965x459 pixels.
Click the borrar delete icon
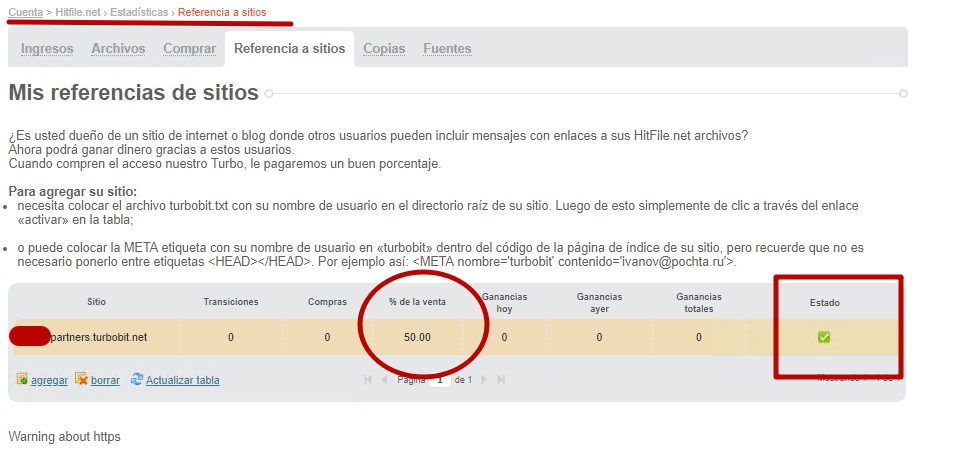pyautogui.click(x=81, y=379)
